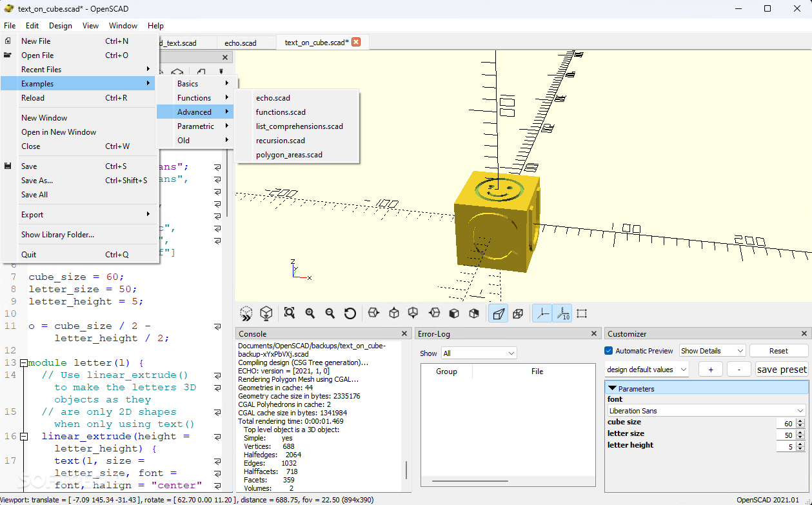Click the Preview render icon

coord(246,313)
